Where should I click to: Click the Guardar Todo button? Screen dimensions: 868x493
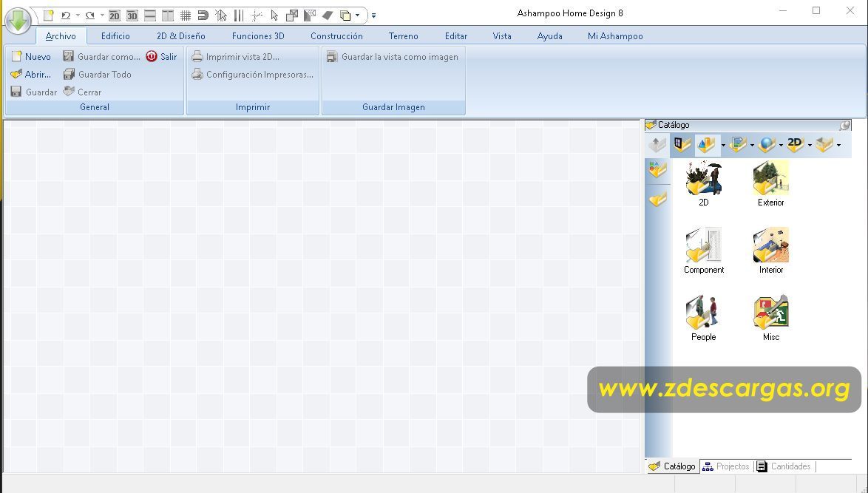coord(98,74)
